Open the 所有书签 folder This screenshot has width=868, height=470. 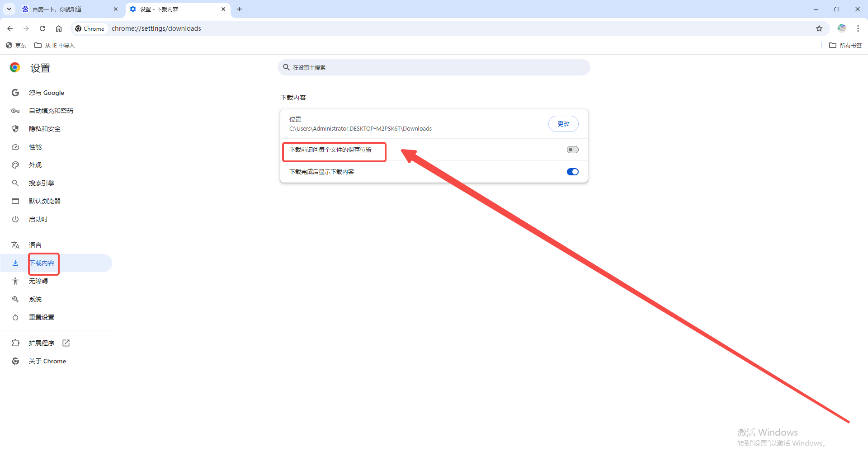point(845,45)
